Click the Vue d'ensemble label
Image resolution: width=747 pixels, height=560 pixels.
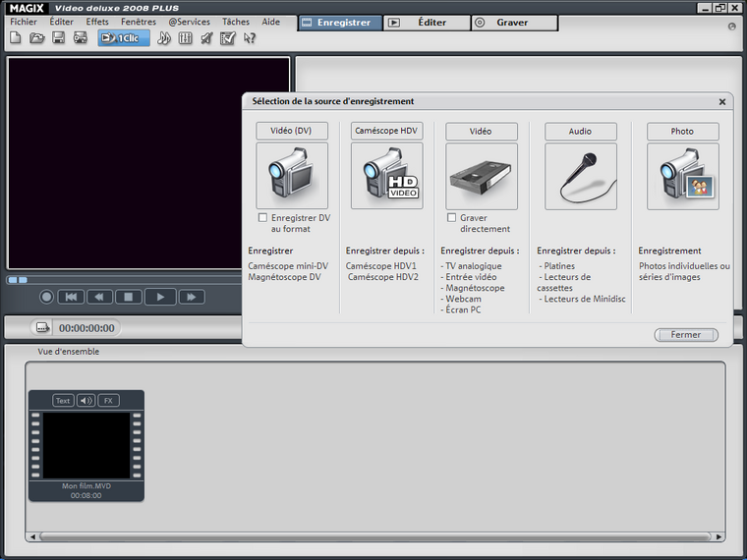coord(69,352)
